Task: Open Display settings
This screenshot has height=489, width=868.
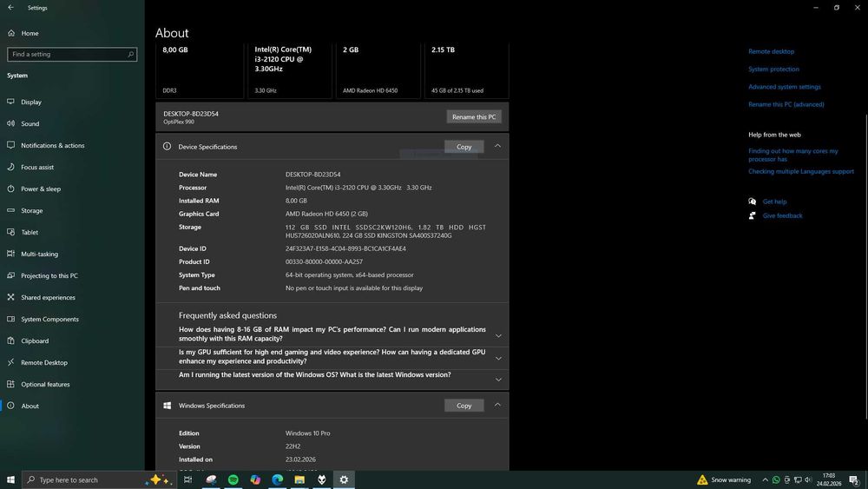Action: point(31,102)
